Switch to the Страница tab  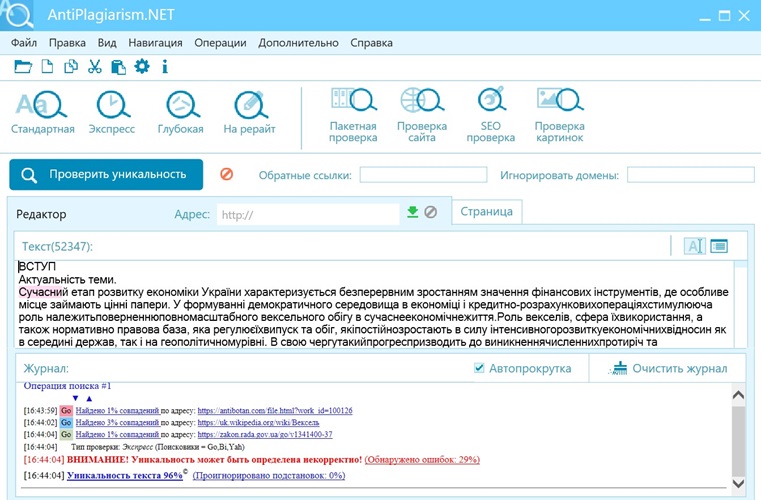pos(487,212)
